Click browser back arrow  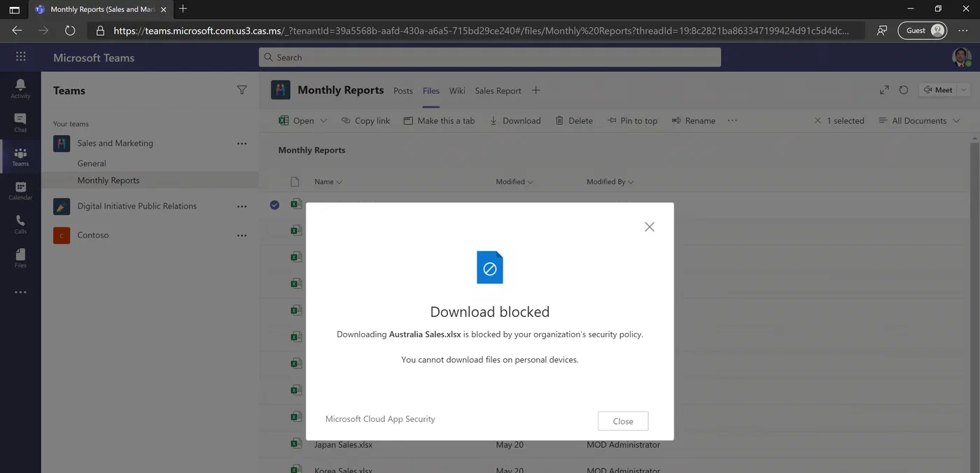(x=17, y=31)
